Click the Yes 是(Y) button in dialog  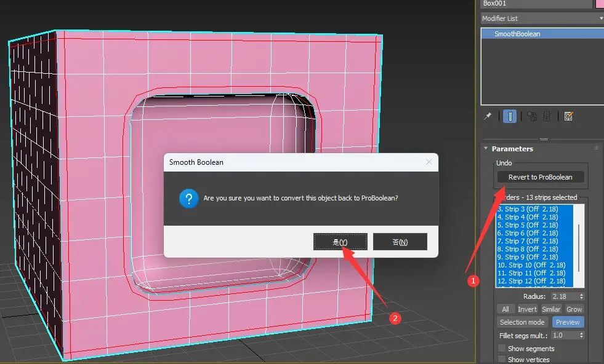340,242
